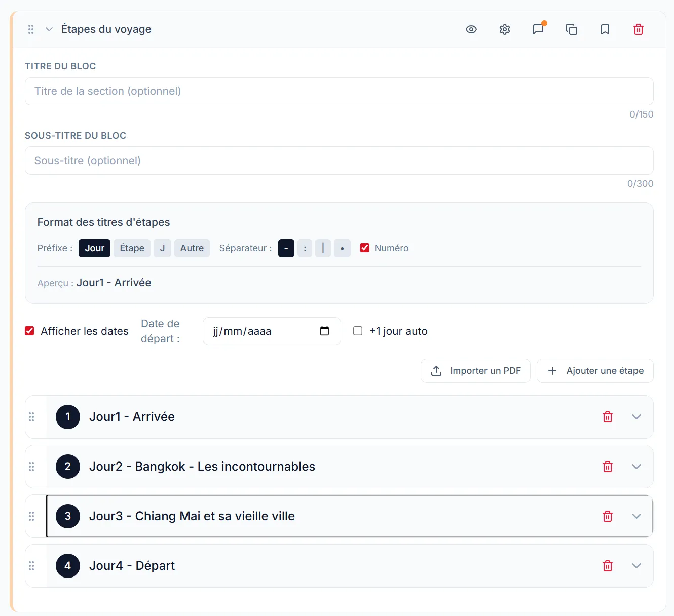Delete the Jour4 - Départ step

(x=607, y=566)
